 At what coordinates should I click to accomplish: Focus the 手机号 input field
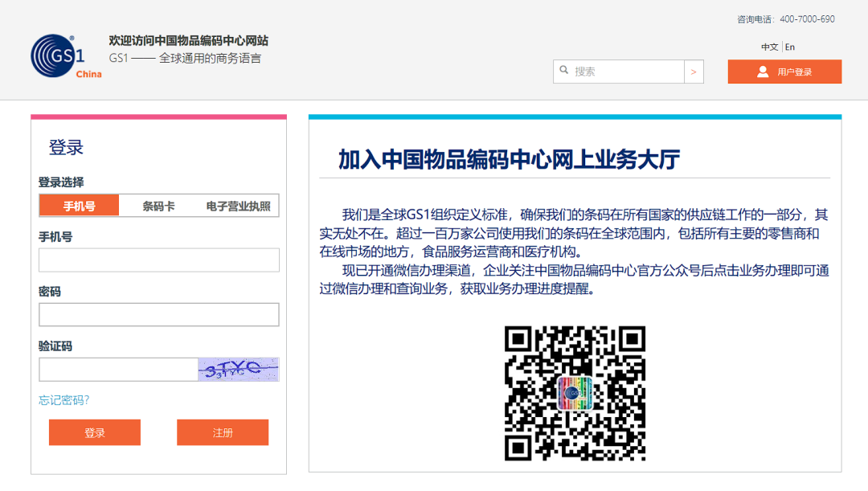pyautogui.click(x=159, y=260)
